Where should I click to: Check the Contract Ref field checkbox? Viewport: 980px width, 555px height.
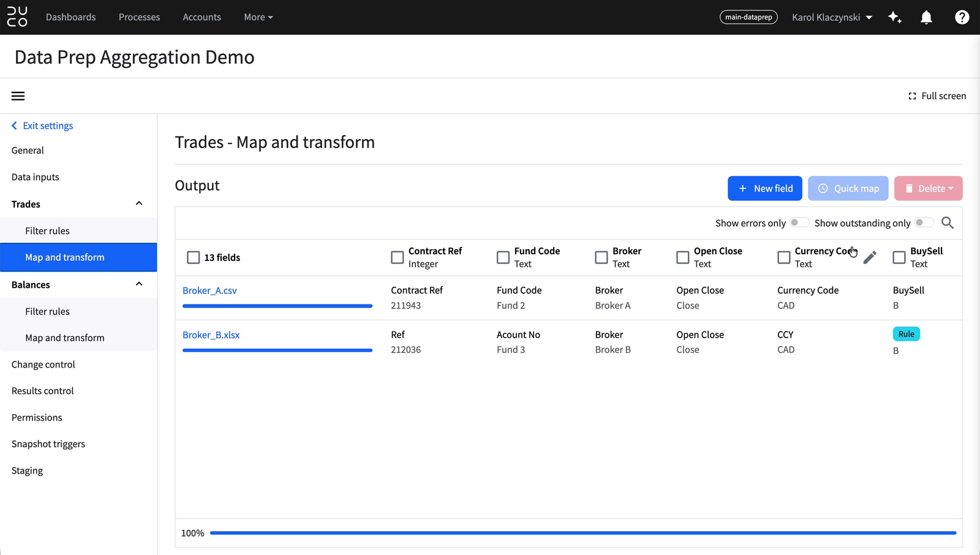(x=398, y=257)
